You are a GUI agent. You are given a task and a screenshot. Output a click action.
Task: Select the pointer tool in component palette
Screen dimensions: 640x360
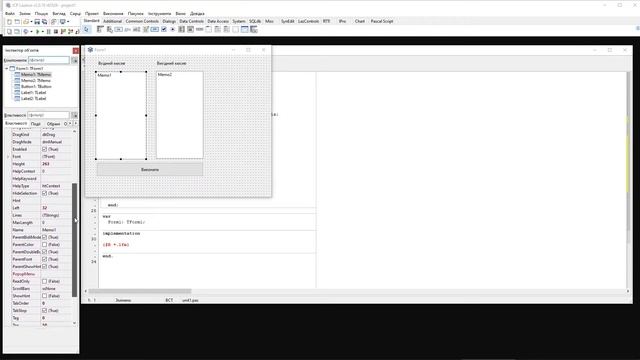[86, 29]
